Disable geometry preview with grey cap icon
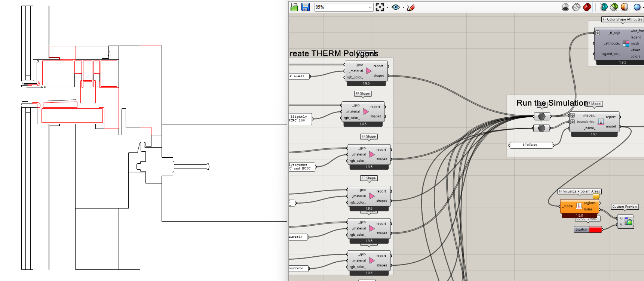Viewport: 644px width, 281px height. coord(565,7)
